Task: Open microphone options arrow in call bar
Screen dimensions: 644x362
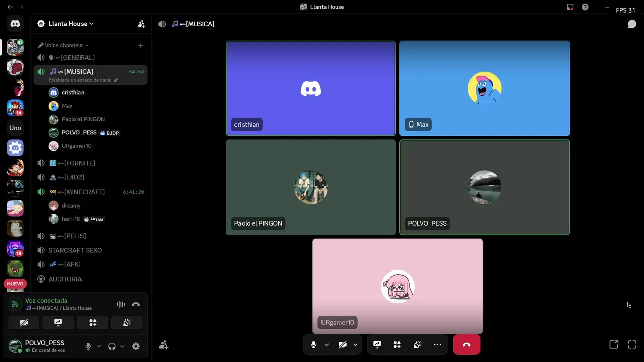Action: coord(327,345)
